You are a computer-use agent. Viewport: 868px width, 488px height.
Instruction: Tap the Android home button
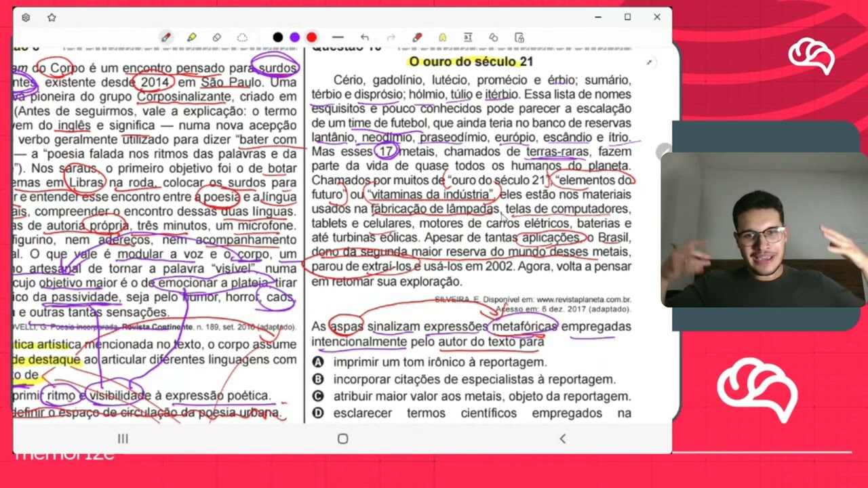(342, 439)
